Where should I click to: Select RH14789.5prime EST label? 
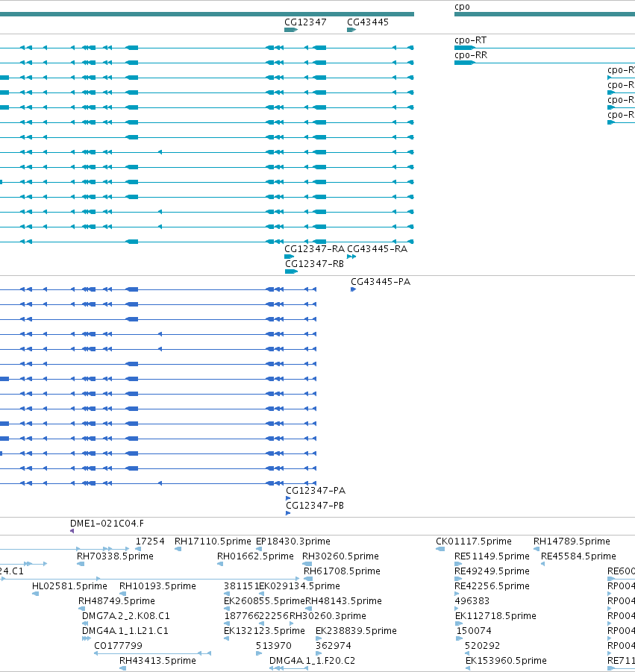click(x=572, y=541)
